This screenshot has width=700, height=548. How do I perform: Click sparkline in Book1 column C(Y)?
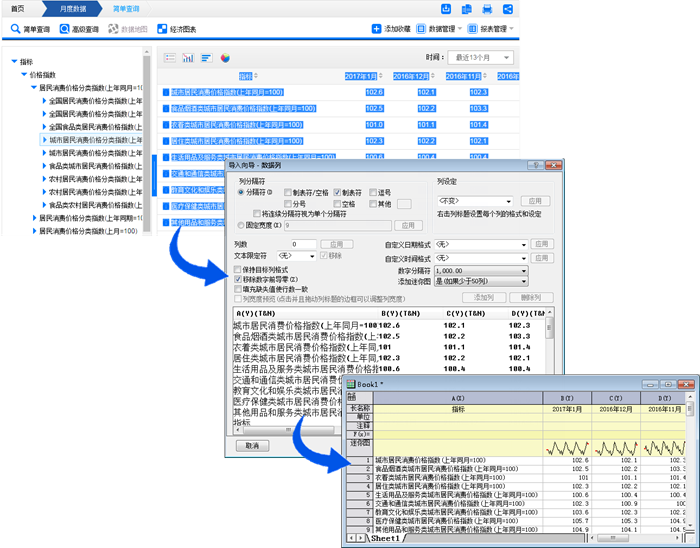[x=616, y=448]
